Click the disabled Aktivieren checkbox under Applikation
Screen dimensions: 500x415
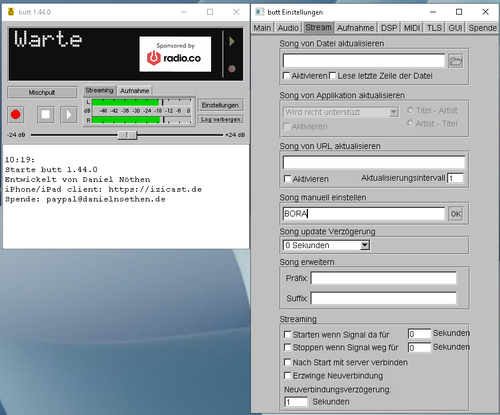pyautogui.click(x=286, y=126)
